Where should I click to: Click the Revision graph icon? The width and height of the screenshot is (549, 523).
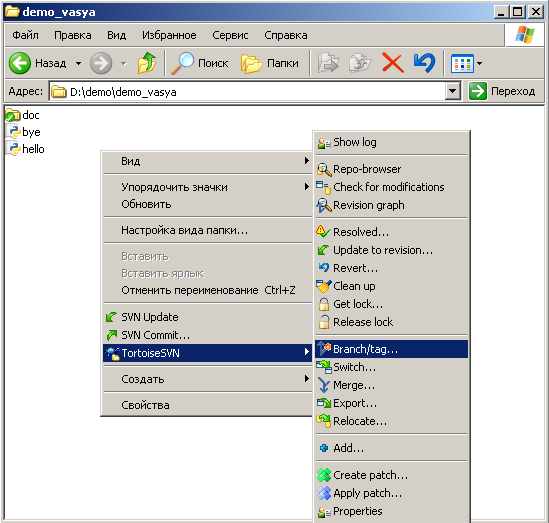[x=324, y=205]
